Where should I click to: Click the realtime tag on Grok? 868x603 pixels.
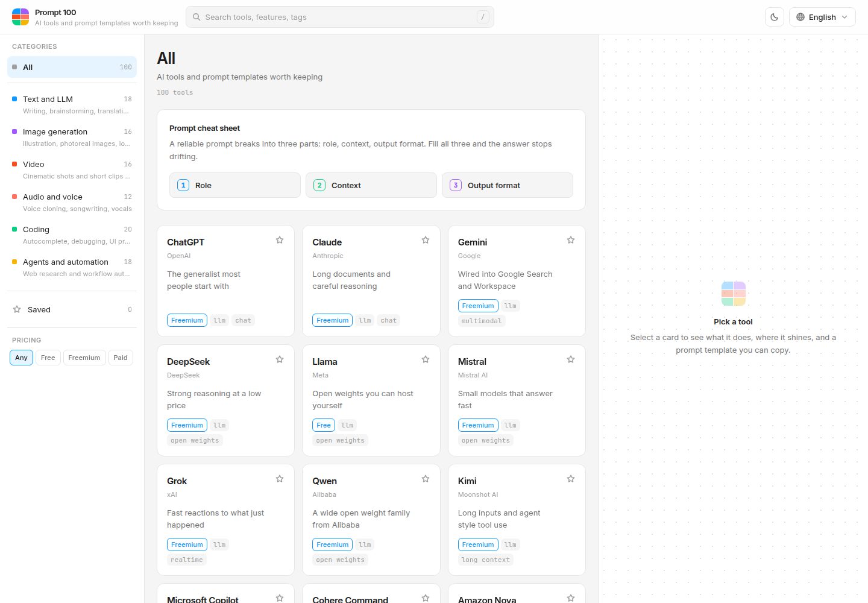pyautogui.click(x=187, y=560)
